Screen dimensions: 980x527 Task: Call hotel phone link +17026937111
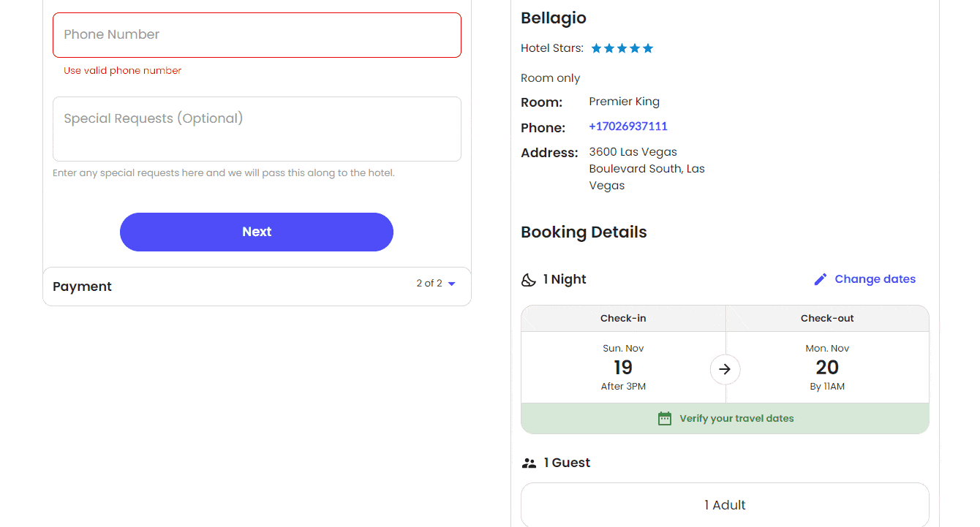(x=628, y=126)
